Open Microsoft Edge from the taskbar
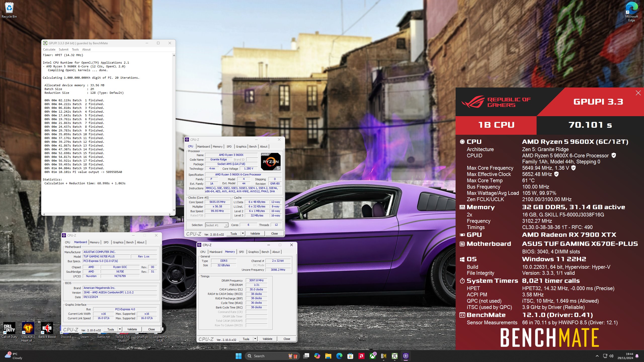The image size is (644, 362). tap(339, 356)
